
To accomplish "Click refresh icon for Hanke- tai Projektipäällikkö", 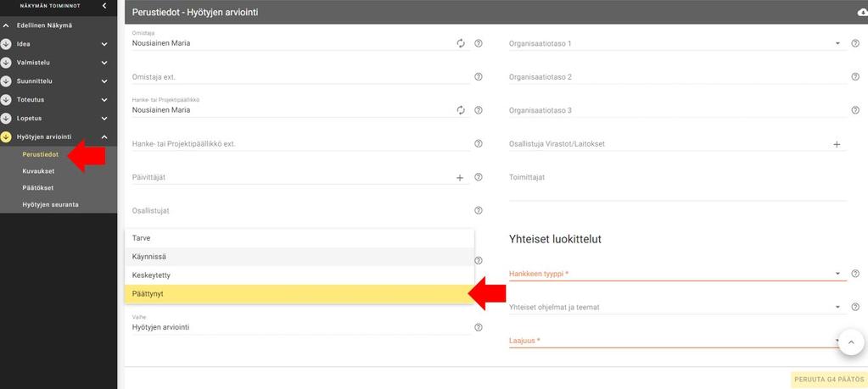I will pos(461,110).
